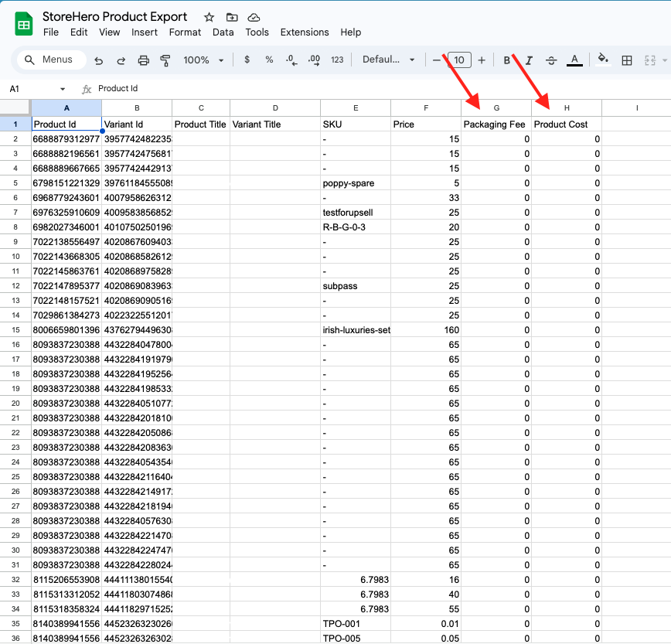Click format as currency button
The image size is (671, 644).
pyautogui.click(x=247, y=60)
